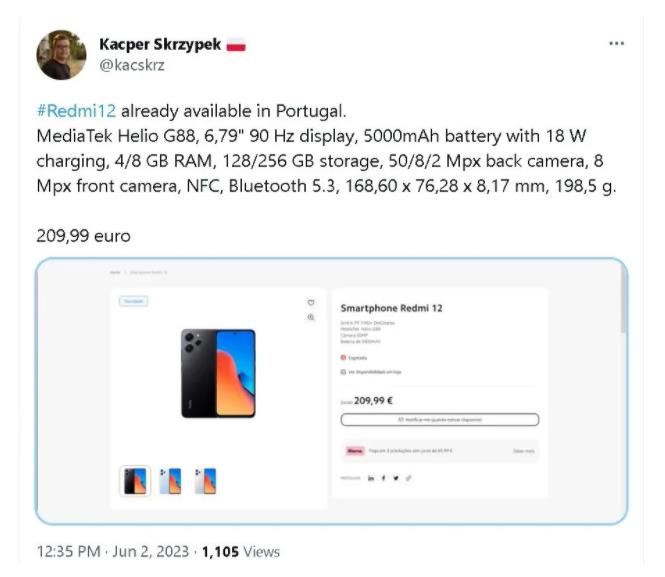The image size is (665, 577).
Task: Open the #Redmi12 hashtag link
Action: [76, 111]
